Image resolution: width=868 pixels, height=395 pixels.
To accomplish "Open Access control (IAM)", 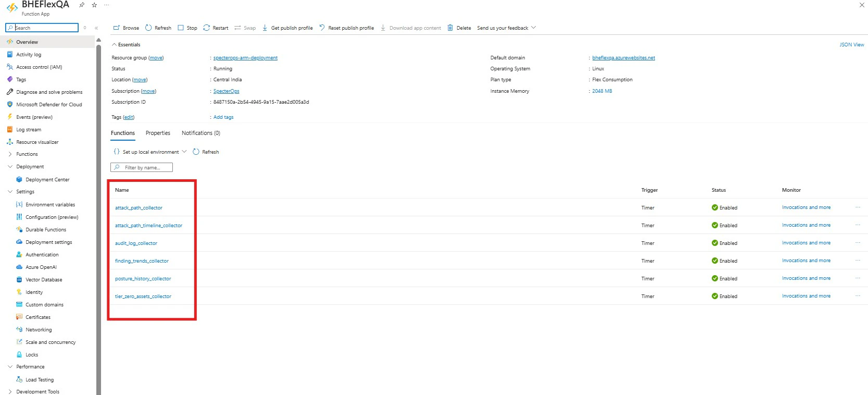I will tap(39, 67).
